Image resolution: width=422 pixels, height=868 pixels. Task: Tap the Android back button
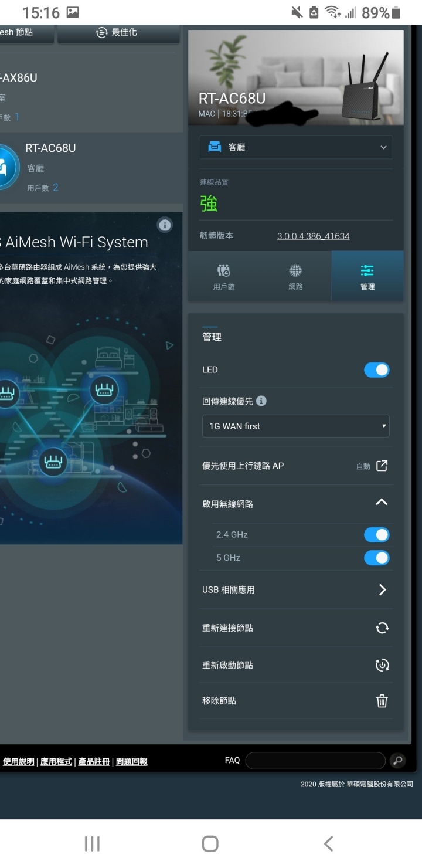(328, 844)
